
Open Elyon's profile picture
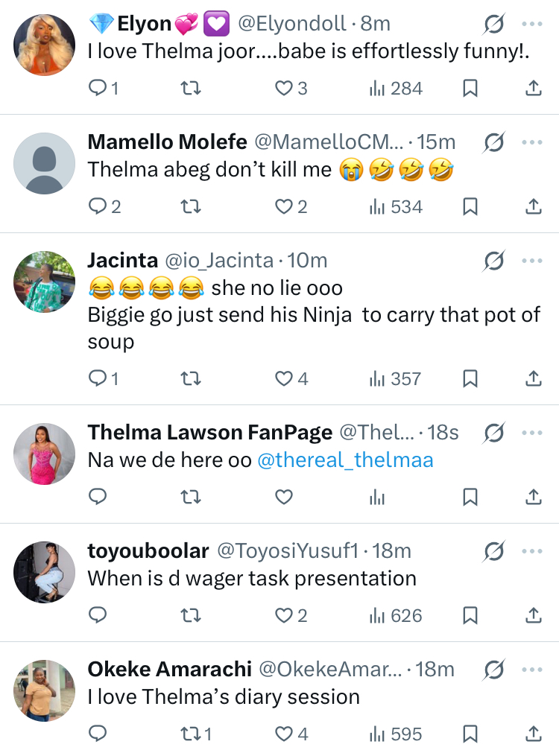45,45
